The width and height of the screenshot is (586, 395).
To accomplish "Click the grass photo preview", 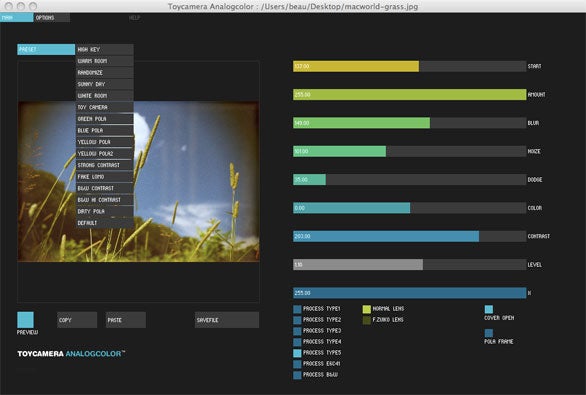I will point(138,182).
